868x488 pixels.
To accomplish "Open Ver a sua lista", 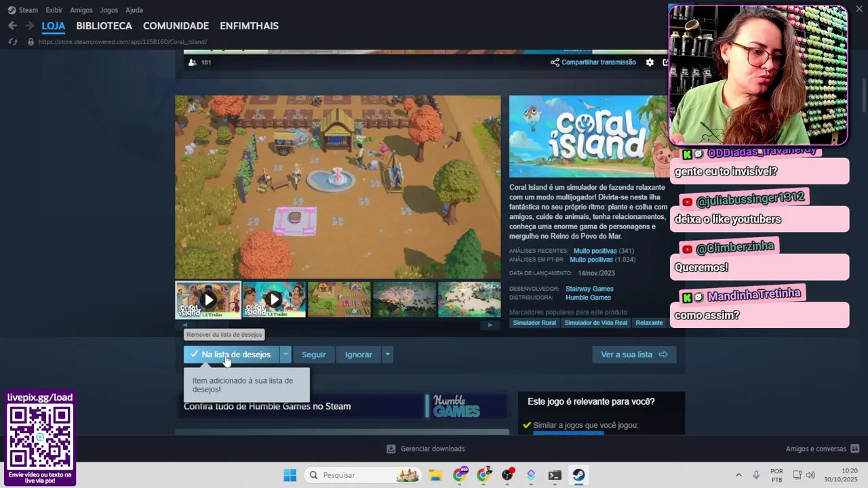I will (634, 354).
